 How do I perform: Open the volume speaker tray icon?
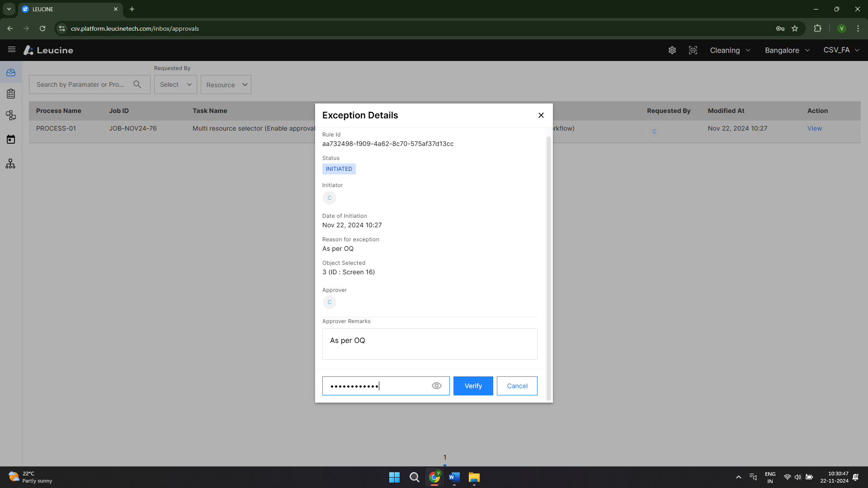[798, 477]
